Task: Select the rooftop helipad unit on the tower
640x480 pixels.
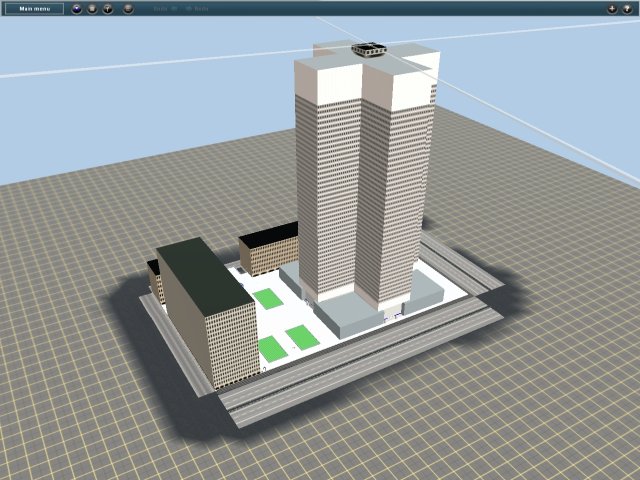Action: [368, 48]
